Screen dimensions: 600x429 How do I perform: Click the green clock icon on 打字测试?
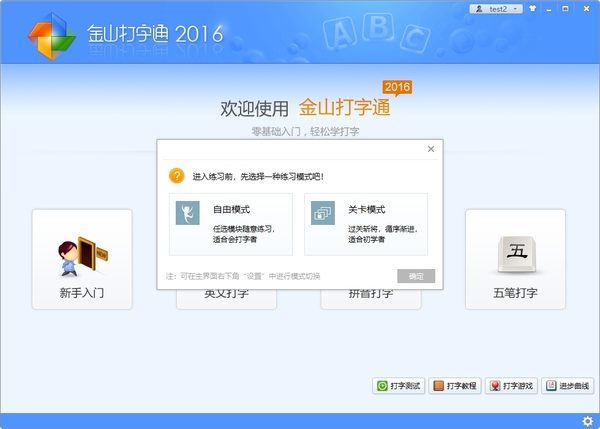(x=382, y=386)
